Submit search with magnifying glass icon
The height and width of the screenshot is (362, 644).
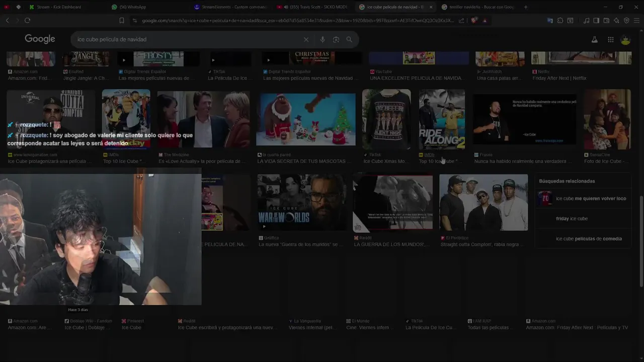click(x=349, y=39)
